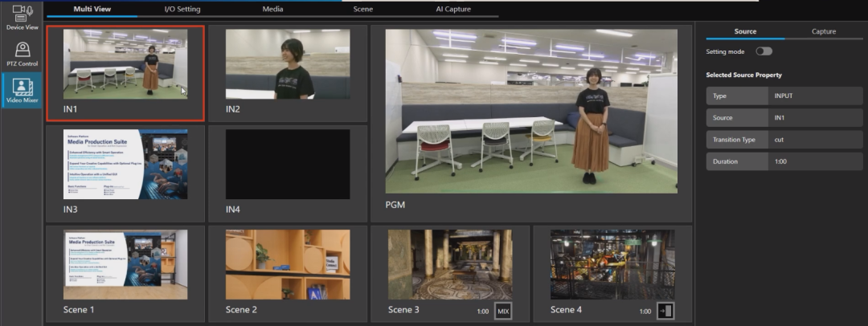Image resolution: width=868 pixels, height=326 pixels.
Task: Select the IN3 presentation slide input
Action: pos(125,165)
